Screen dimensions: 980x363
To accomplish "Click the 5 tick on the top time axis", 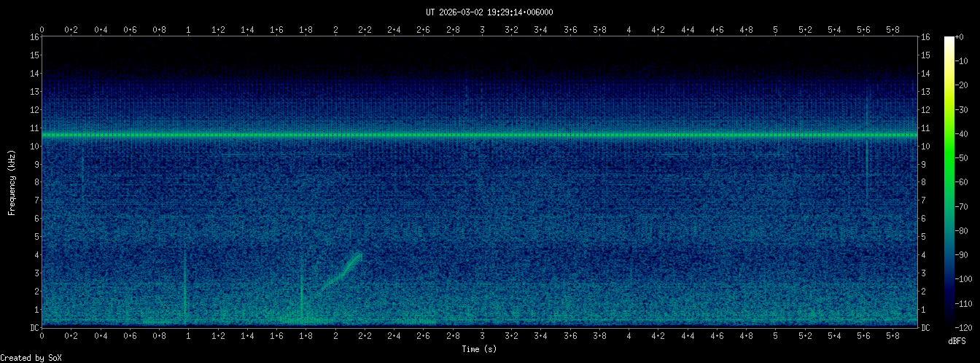I will point(776,30).
